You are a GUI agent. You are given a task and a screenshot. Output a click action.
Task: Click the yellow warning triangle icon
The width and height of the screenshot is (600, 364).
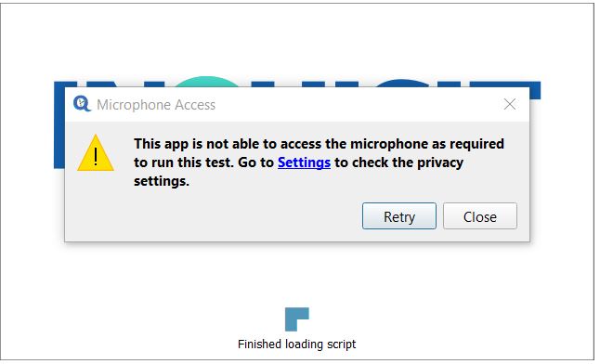(x=96, y=153)
